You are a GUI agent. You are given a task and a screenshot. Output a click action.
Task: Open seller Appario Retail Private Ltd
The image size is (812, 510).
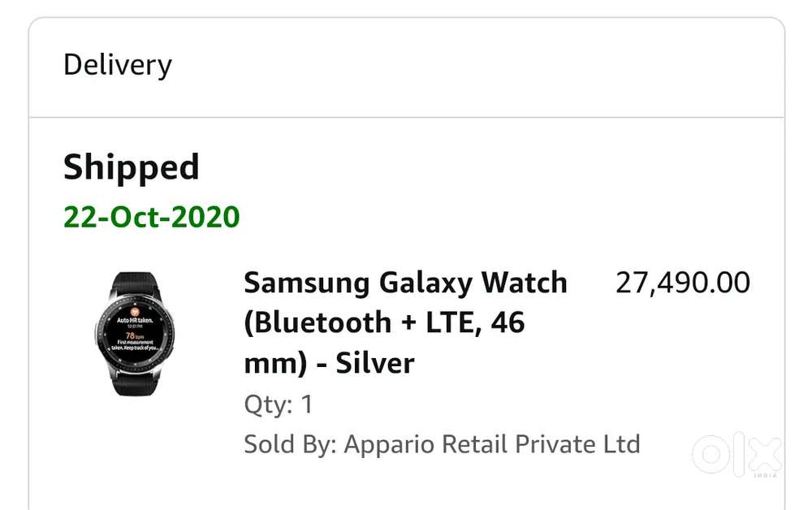click(492, 444)
